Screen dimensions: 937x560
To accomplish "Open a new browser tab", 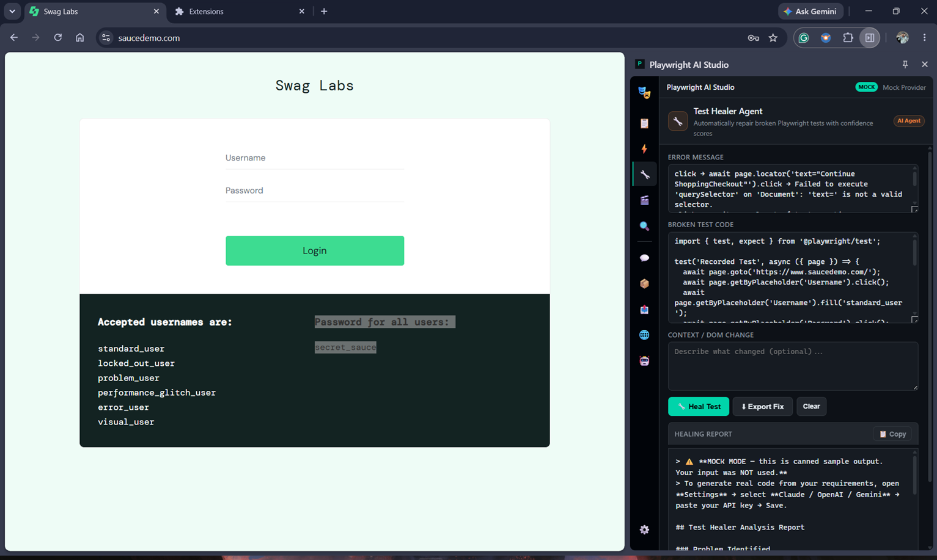I will pos(324,12).
